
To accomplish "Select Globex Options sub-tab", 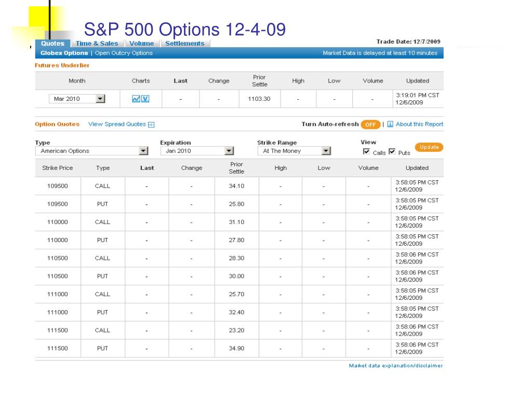I will pyautogui.click(x=64, y=53).
